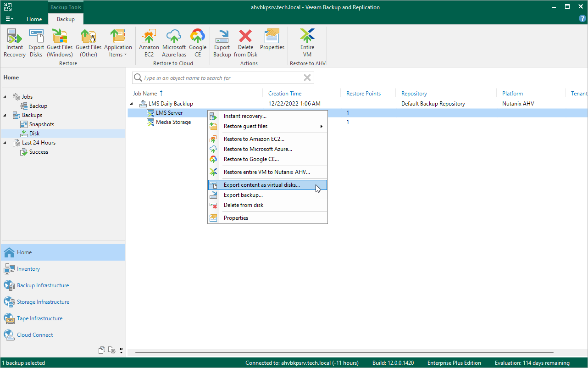Image resolution: width=588 pixels, height=368 pixels.
Task: Sort by the Job Name column
Action: pyautogui.click(x=145, y=94)
